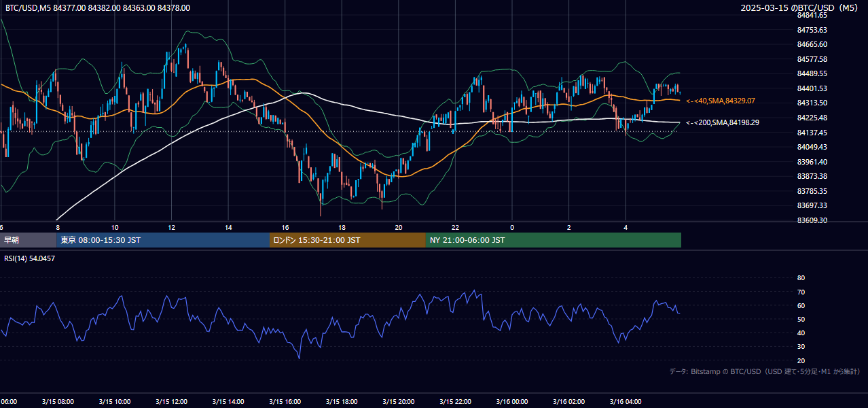The width and height of the screenshot is (868, 408).
Task: Click price axis value 84313.50
Action: [x=812, y=103]
